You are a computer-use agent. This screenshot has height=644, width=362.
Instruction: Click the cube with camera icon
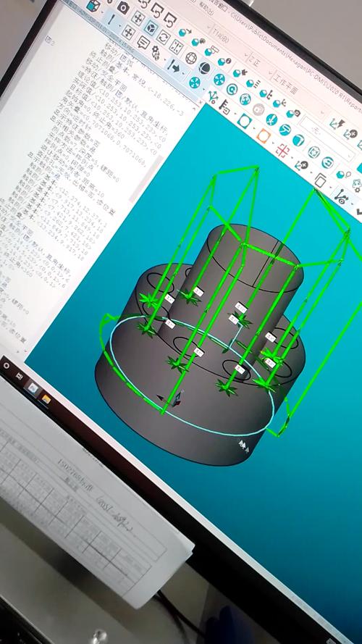pos(293,113)
